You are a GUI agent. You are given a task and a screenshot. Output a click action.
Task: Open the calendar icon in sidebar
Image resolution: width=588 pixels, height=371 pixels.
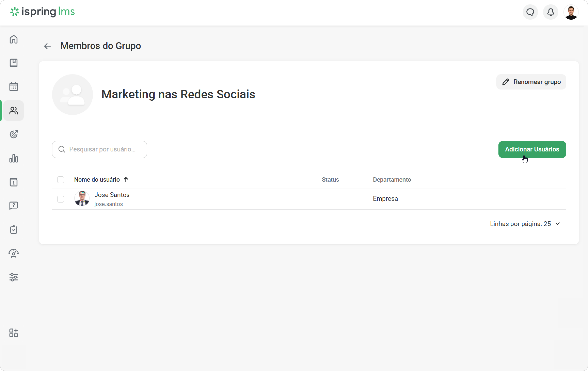coord(14,87)
